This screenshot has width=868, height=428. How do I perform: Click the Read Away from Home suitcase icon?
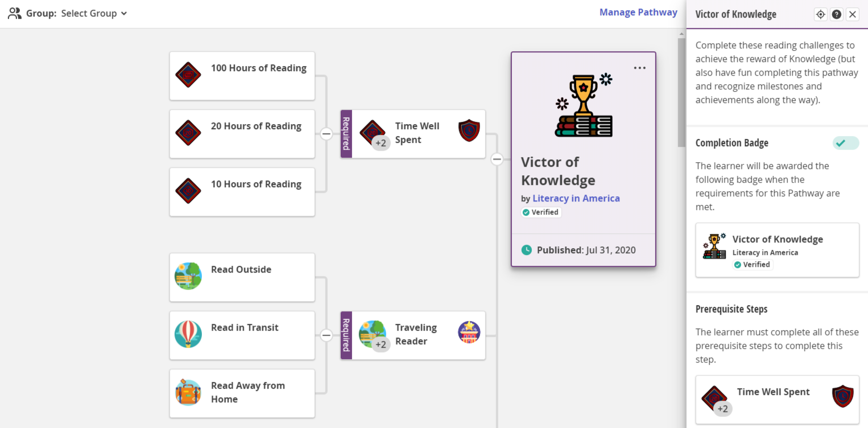(x=188, y=392)
